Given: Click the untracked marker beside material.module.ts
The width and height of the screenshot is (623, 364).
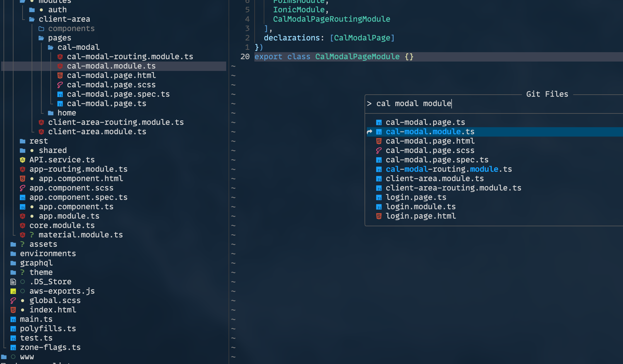Looking at the screenshot, I should [x=32, y=235].
